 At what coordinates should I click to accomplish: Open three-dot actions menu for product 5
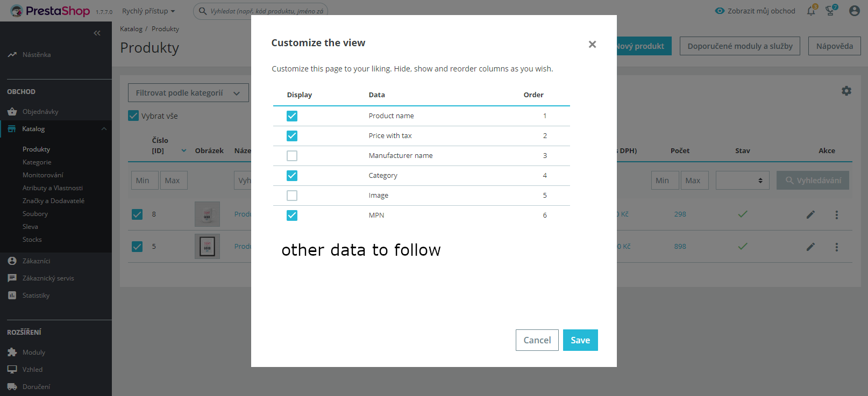[836, 247]
